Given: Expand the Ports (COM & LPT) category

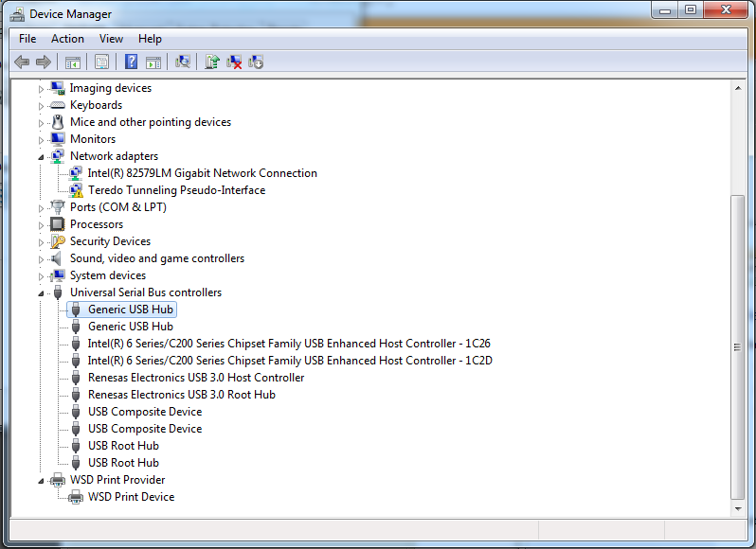Looking at the screenshot, I should click(x=41, y=208).
